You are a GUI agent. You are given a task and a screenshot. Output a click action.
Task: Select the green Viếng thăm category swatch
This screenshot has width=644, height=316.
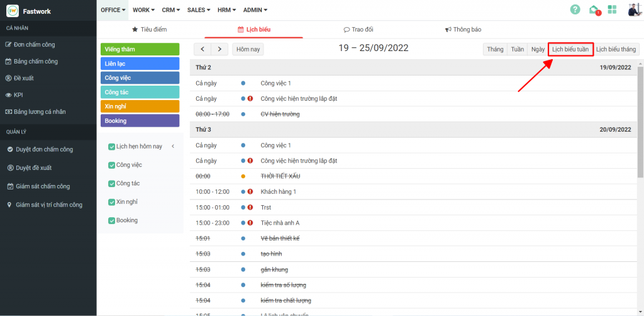click(140, 49)
